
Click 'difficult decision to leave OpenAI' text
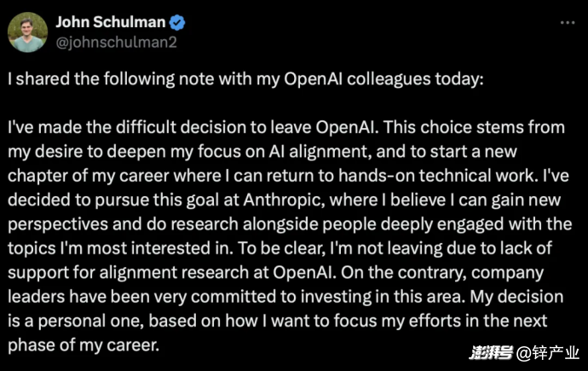tap(247, 128)
